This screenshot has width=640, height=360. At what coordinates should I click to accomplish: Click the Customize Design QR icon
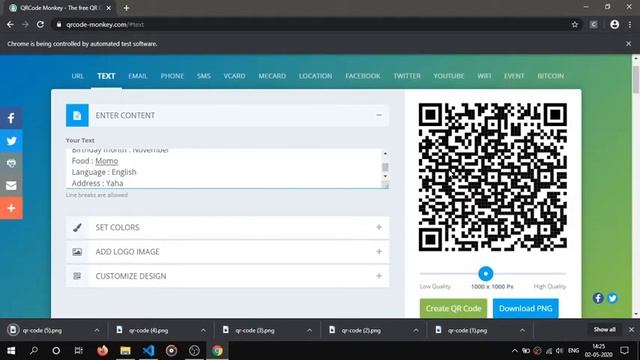[77, 276]
